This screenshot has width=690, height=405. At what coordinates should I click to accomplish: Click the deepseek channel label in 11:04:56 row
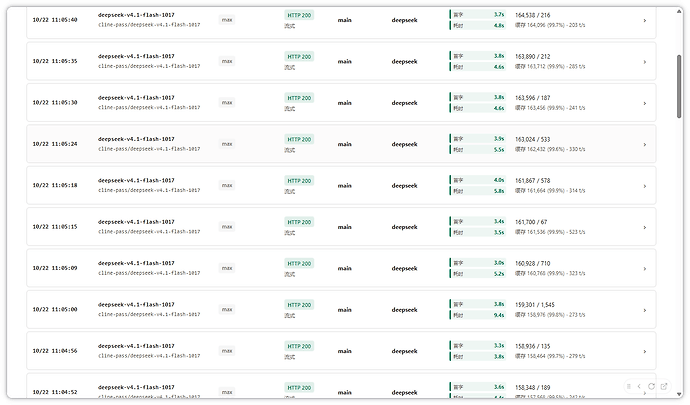(404, 351)
